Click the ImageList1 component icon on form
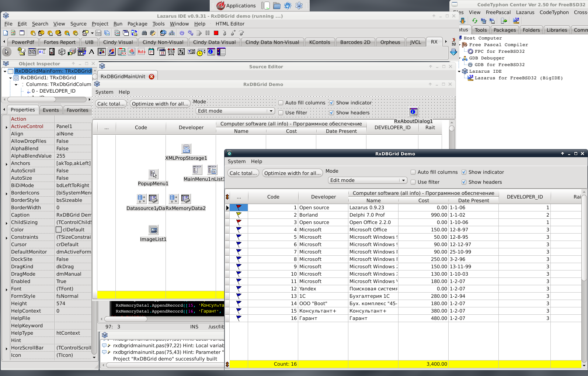 pyautogui.click(x=153, y=230)
